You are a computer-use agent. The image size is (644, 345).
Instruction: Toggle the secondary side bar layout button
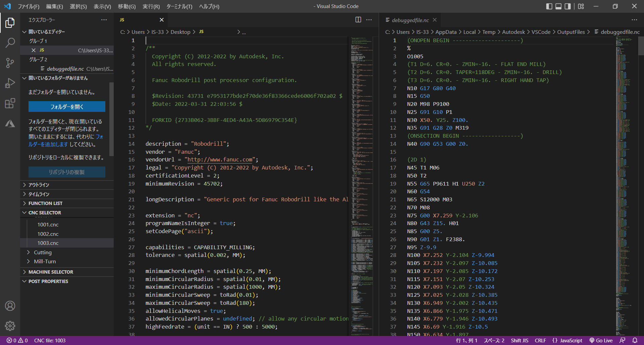coord(568,6)
